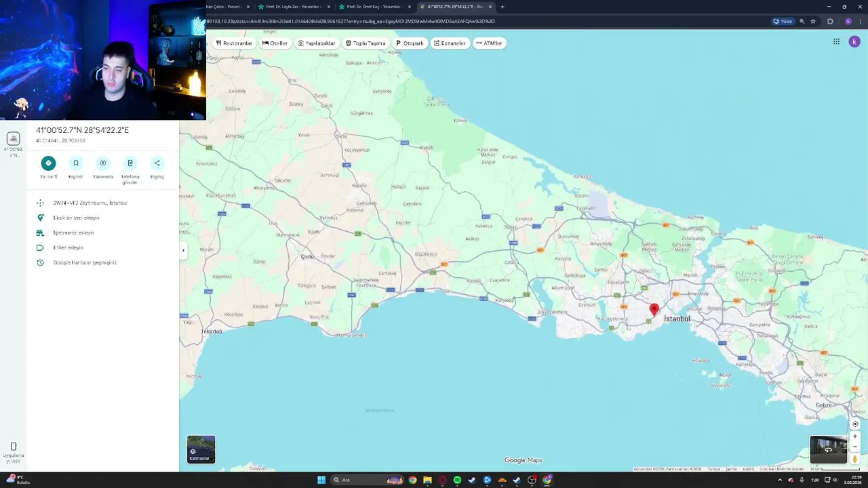Click Eksik bir yeri ekleyin
This screenshot has width=868, height=488.
point(103,218)
